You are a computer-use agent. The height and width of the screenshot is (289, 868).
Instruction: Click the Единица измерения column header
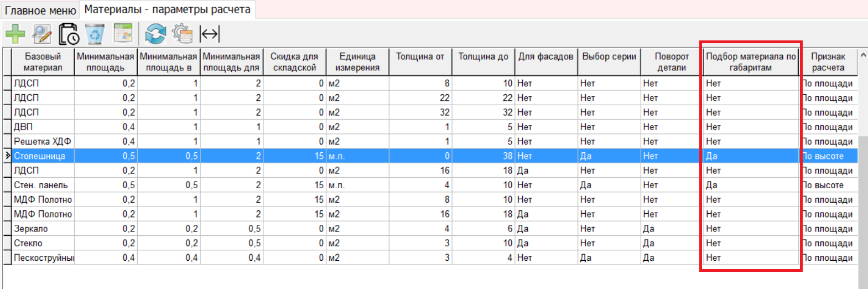click(x=357, y=62)
